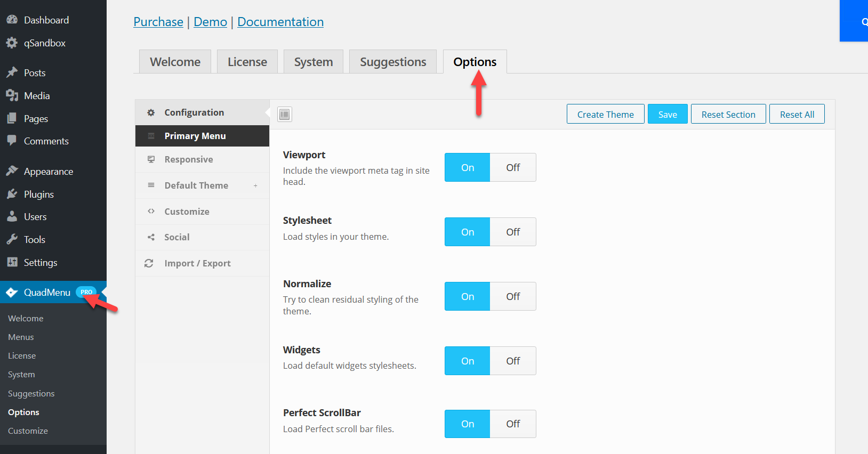Expand the Default Theme plus sign
The image size is (868, 454).
click(255, 185)
